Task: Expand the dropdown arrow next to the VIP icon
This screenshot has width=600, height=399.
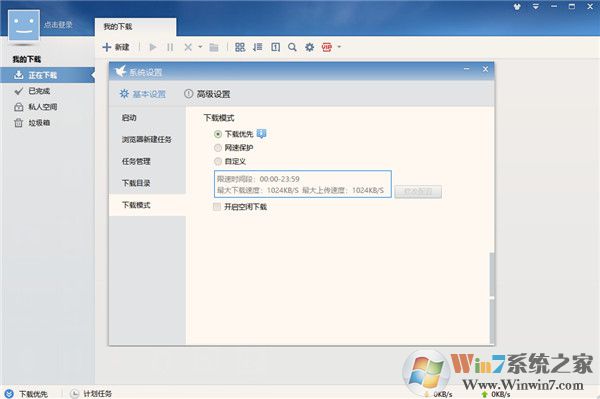Action: point(339,47)
